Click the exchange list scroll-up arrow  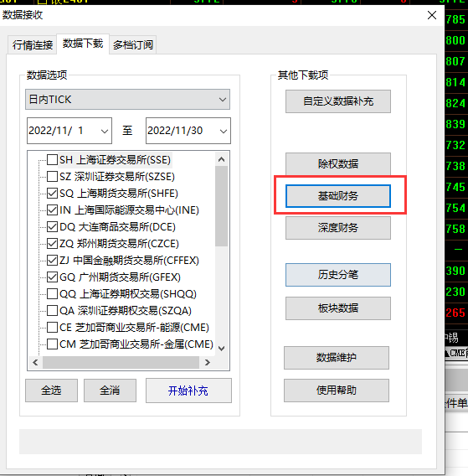(x=221, y=159)
